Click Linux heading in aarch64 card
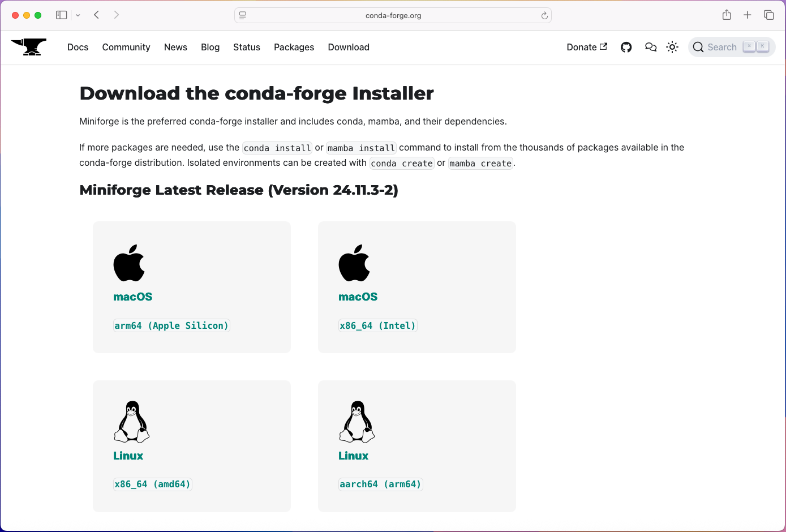Screen dimensions: 786x532 [354, 456]
